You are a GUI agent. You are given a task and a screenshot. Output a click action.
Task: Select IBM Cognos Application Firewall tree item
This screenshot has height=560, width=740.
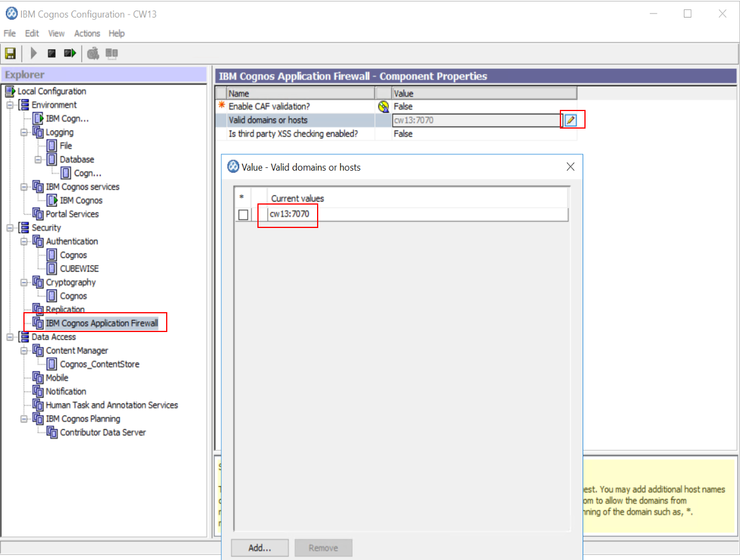coord(102,323)
